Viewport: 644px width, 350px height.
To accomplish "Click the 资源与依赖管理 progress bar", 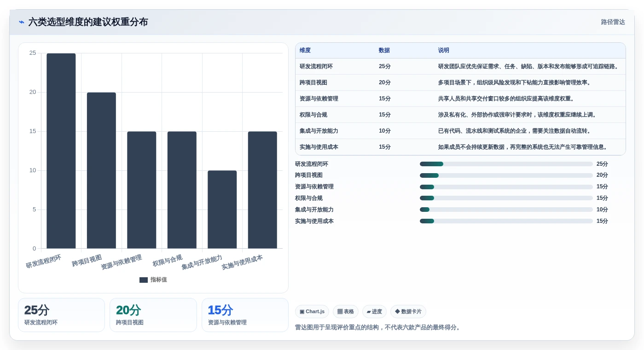I will (x=506, y=187).
